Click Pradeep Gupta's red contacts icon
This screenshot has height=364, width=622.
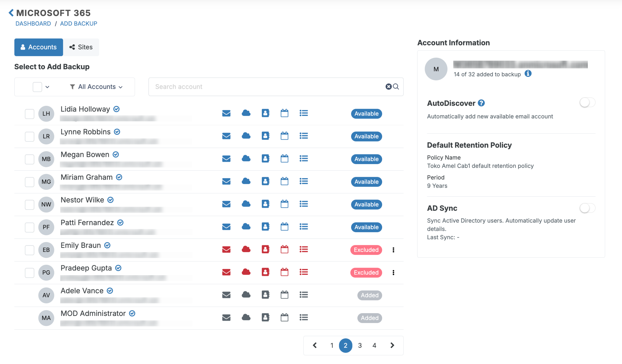(x=266, y=272)
